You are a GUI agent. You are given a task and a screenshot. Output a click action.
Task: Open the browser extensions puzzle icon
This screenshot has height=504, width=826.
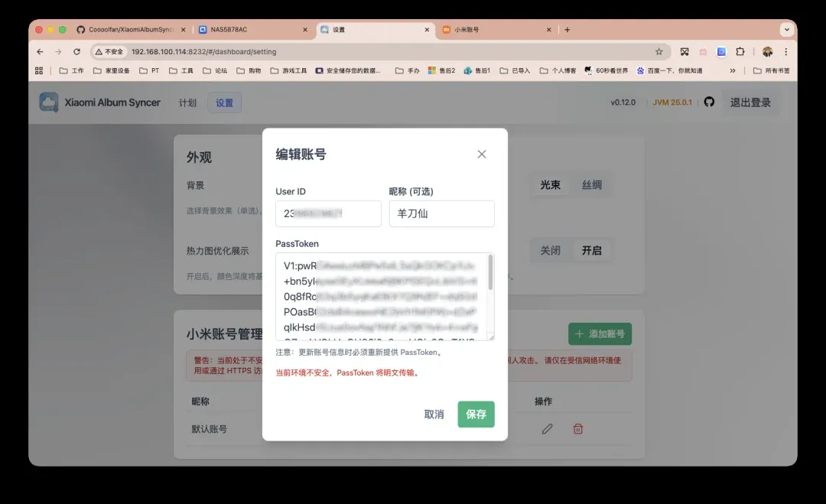740,52
